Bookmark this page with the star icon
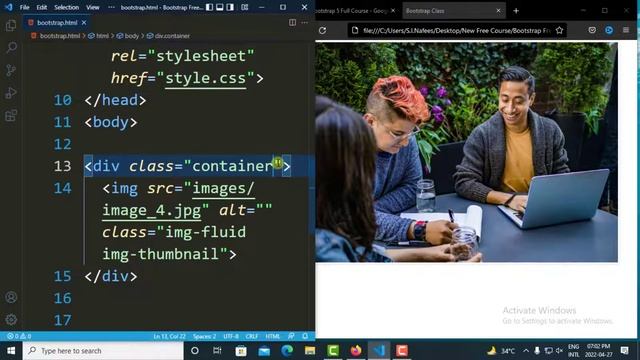The height and width of the screenshot is (360, 640). point(559,30)
